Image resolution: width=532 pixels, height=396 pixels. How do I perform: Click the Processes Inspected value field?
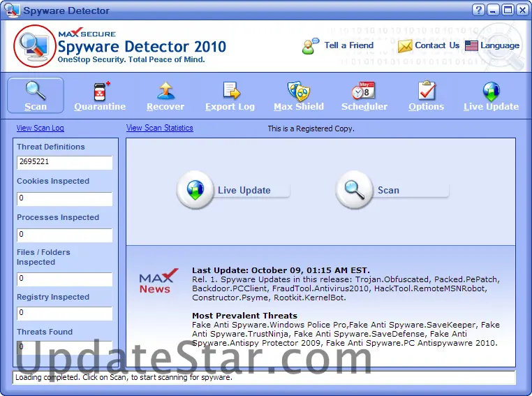[x=64, y=235]
